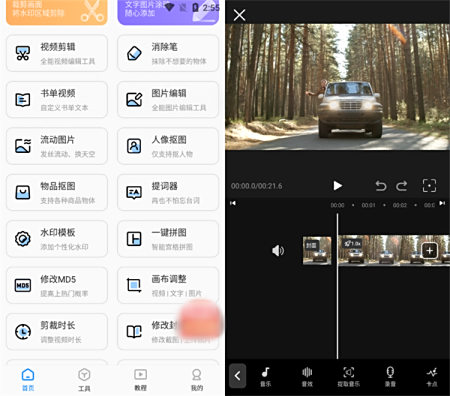Viewport: 450px width, 396px height.
Task: Open the 音效 sound effects menu
Action: (307, 377)
